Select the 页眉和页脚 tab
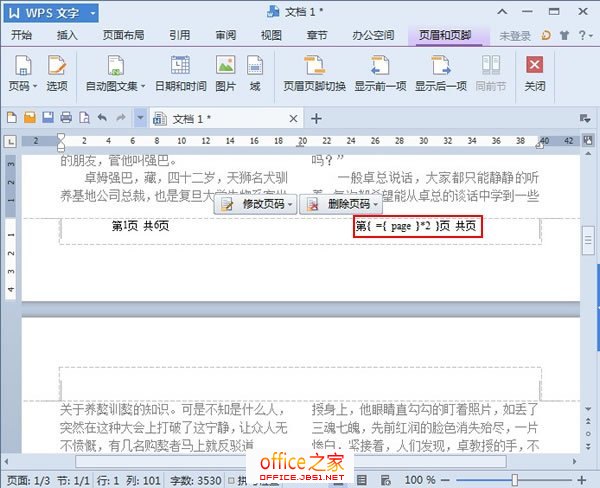This screenshot has width=600, height=488. pyautogui.click(x=445, y=35)
